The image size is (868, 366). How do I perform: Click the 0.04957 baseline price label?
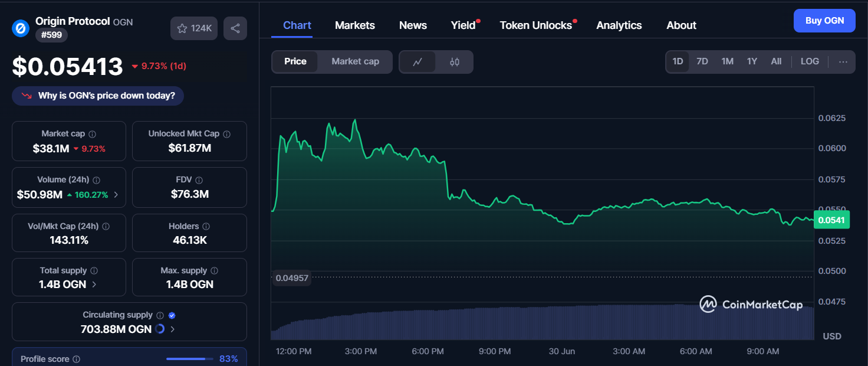(292, 277)
